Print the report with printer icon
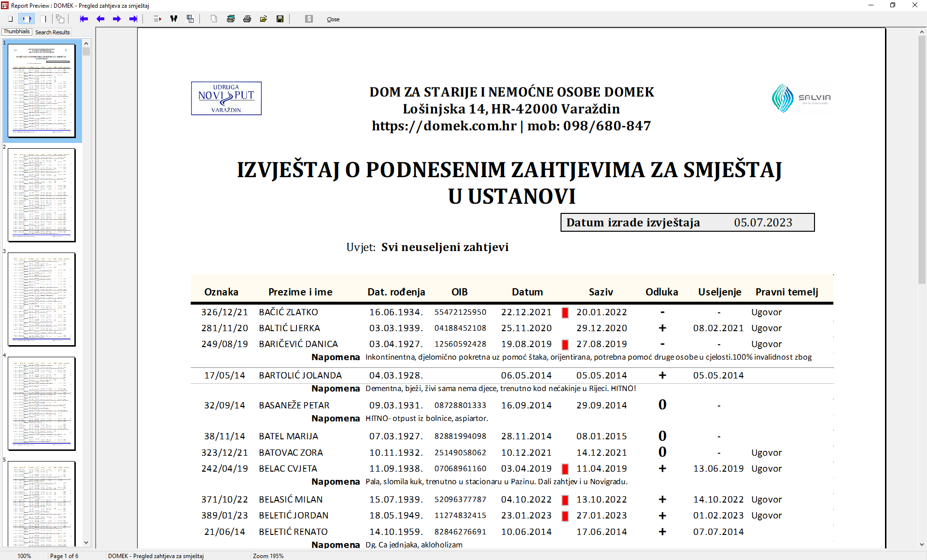The image size is (927, 560). point(247,19)
